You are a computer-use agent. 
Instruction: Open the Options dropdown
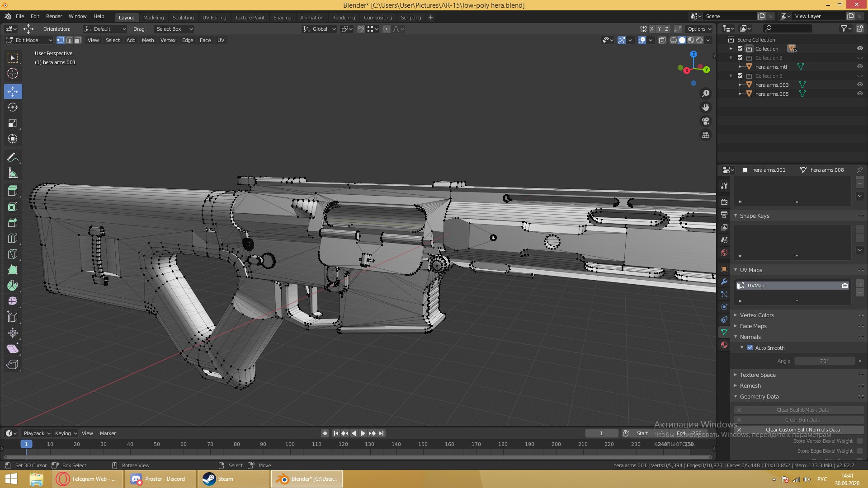[699, 29]
